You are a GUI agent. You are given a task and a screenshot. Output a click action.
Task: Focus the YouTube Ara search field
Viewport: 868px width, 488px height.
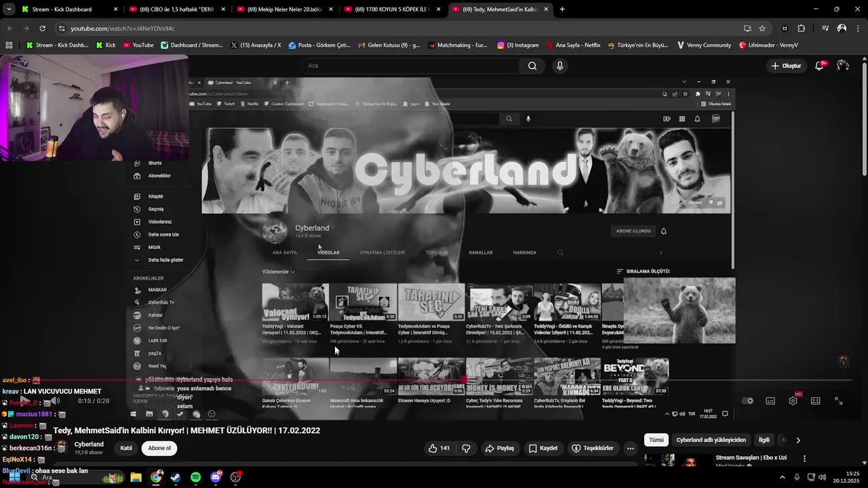tap(410, 66)
